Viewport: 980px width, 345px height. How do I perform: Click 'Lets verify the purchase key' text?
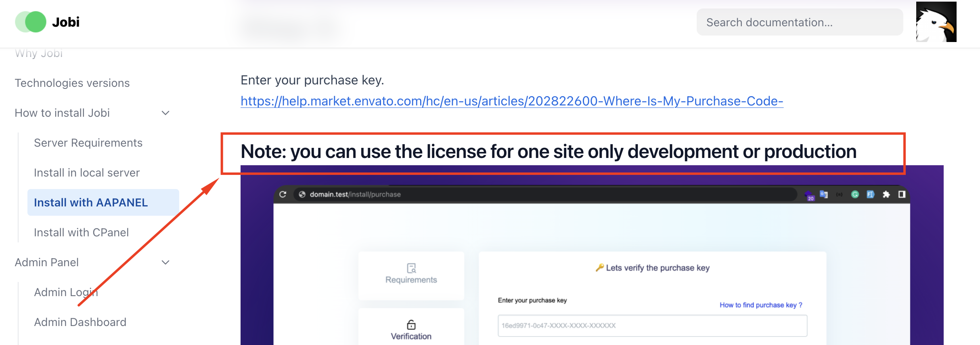click(x=658, y=268)
